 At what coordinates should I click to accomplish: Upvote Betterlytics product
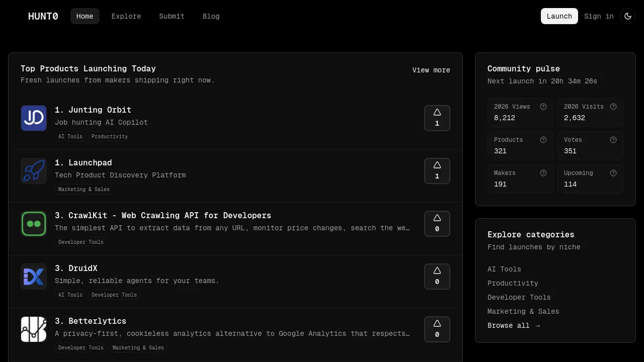437,329
